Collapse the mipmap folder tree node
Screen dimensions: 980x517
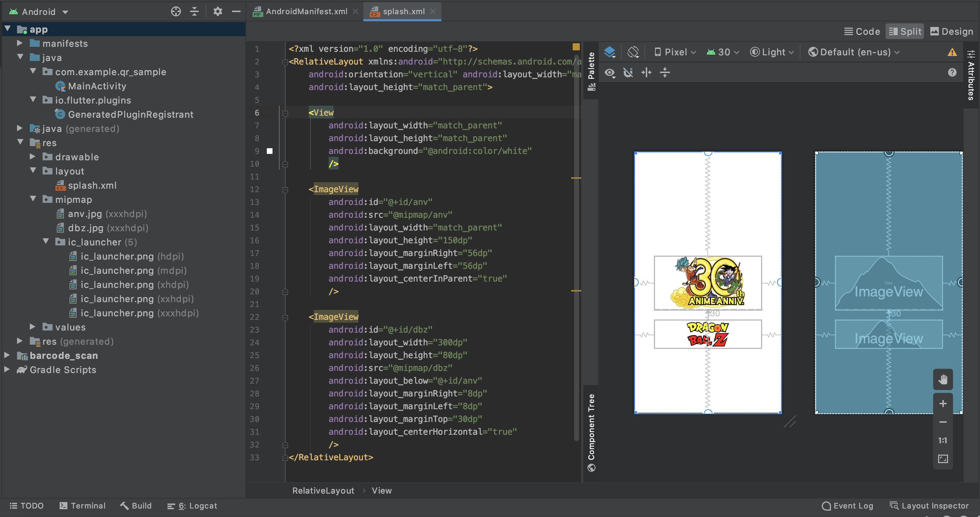pos(33,199)
